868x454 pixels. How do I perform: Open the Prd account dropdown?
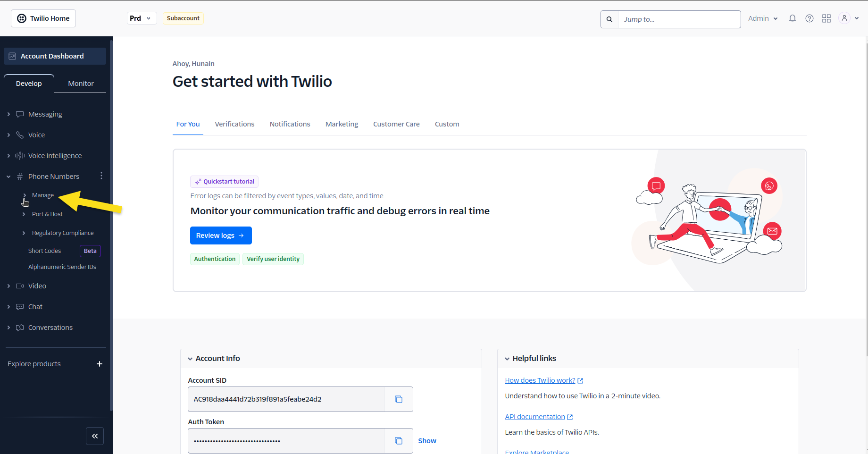pos(142,18)
